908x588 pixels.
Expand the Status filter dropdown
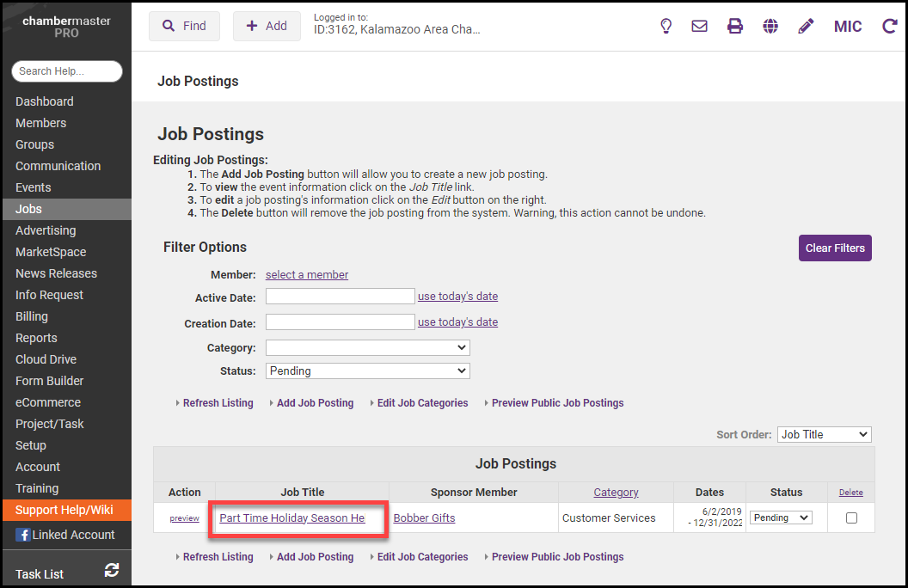[x=367, y=371]
